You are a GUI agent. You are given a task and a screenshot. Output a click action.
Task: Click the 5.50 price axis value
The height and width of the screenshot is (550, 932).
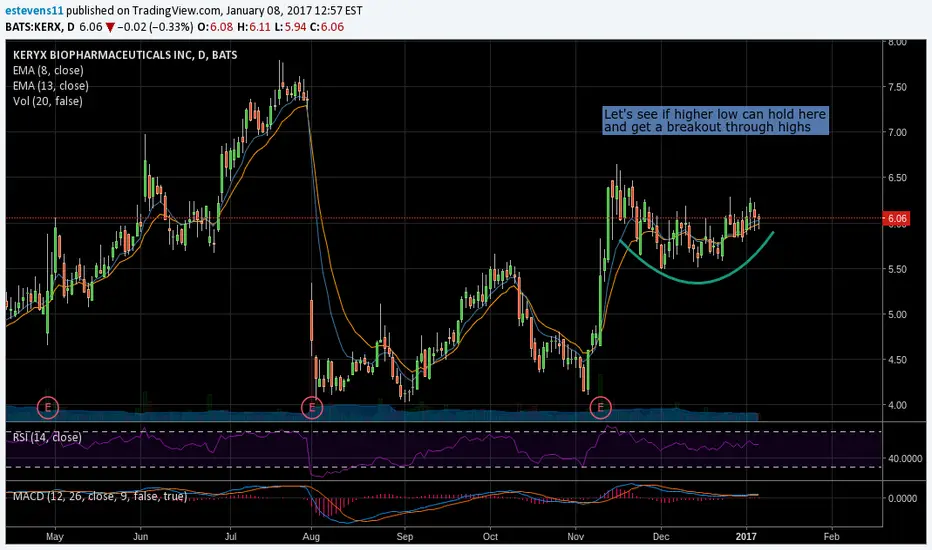pos(897,269)
